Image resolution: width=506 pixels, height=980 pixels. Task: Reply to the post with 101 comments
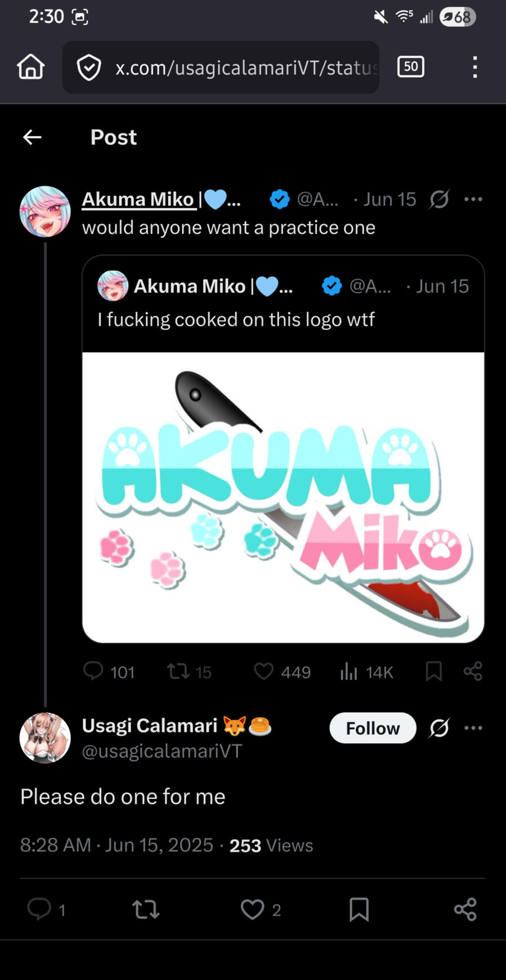point(93,671)
